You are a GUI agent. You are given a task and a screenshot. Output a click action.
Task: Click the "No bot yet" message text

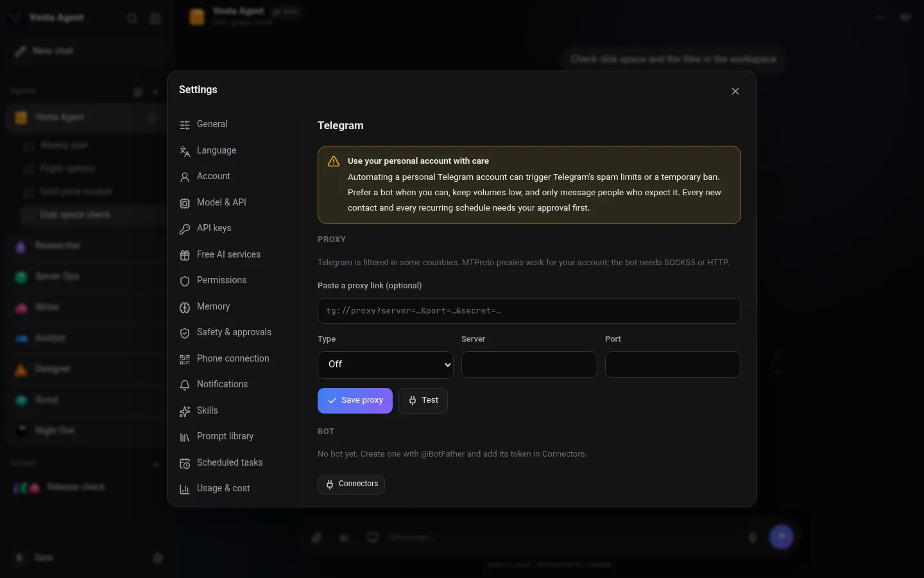point(452,454)
